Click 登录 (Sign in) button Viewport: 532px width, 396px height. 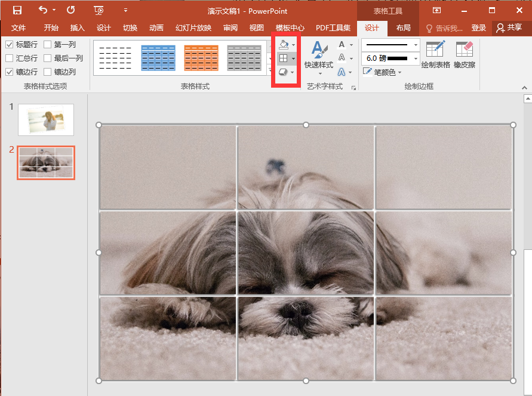click(479, 28)
